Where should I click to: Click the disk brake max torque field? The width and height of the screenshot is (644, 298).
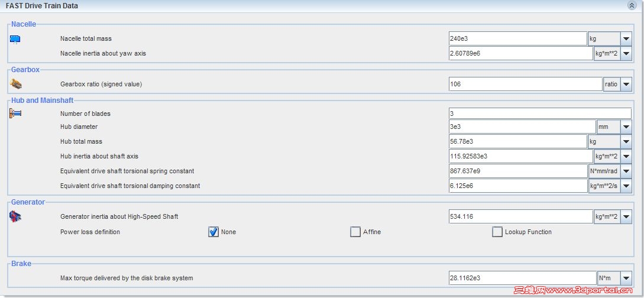[522, 278]
